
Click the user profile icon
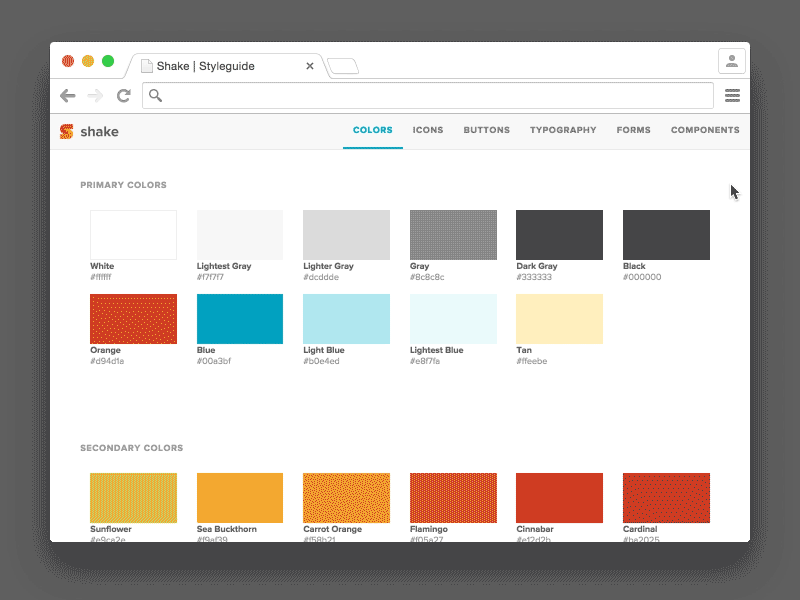point(732,60)
